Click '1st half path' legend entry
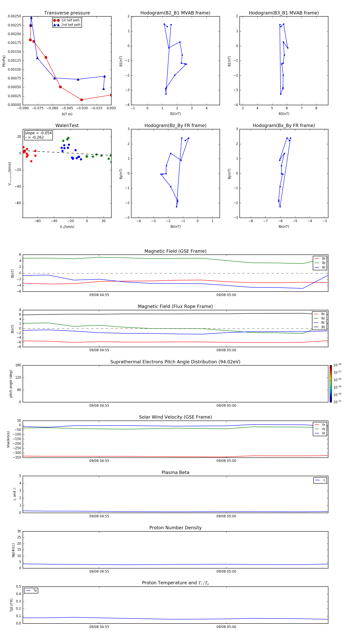The height and width of the screenshot is (644, 351). 67,20
